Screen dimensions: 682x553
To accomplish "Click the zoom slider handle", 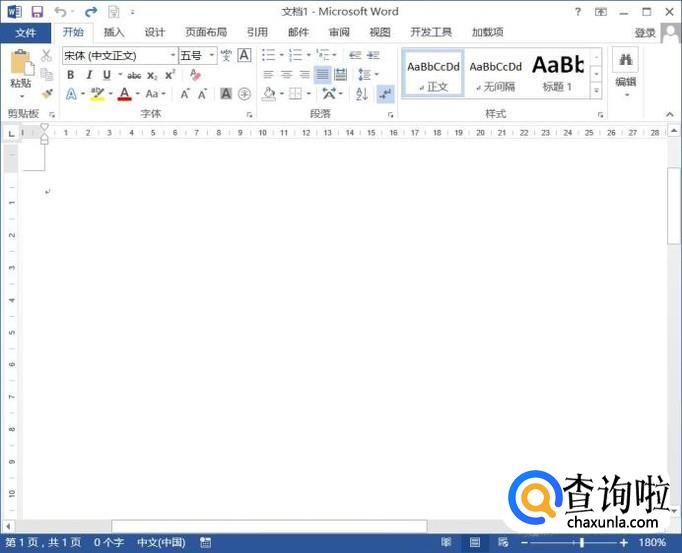I will 582,543.
